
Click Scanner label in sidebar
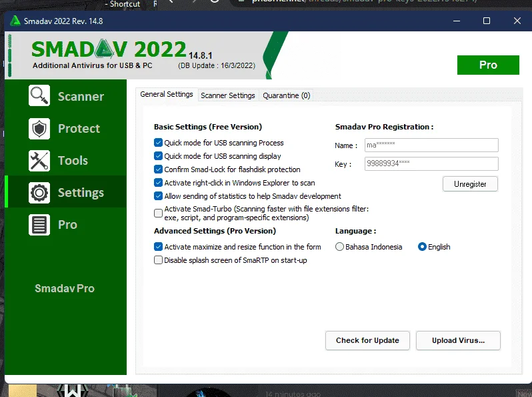(81, 97)
